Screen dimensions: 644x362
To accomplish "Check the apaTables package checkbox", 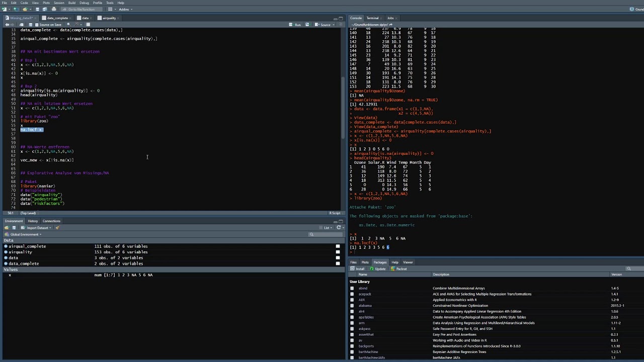I will (352, 317).
